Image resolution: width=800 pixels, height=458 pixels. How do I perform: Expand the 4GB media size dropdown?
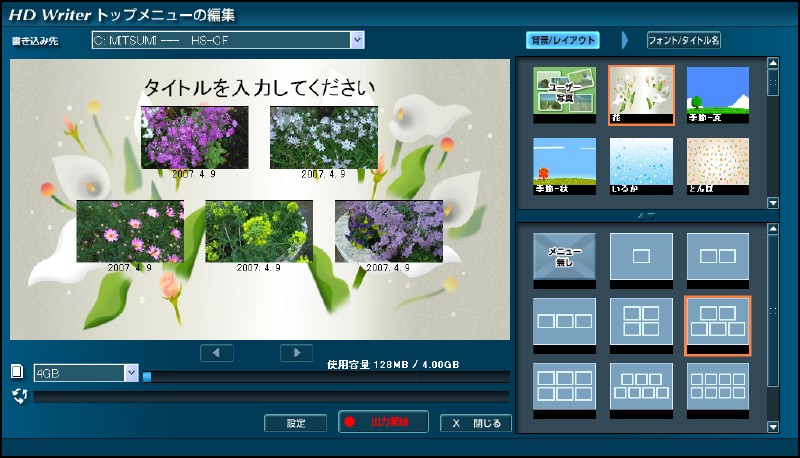click(x=131, y=373)
